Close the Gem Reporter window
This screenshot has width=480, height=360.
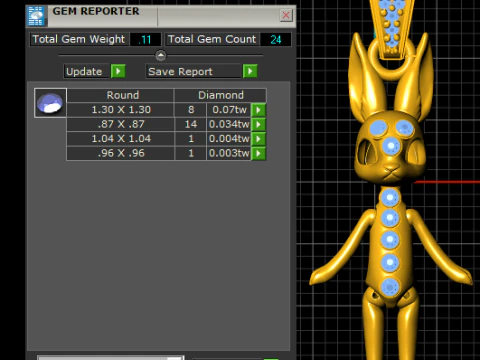pyautogui.click(x=286, y=15)
